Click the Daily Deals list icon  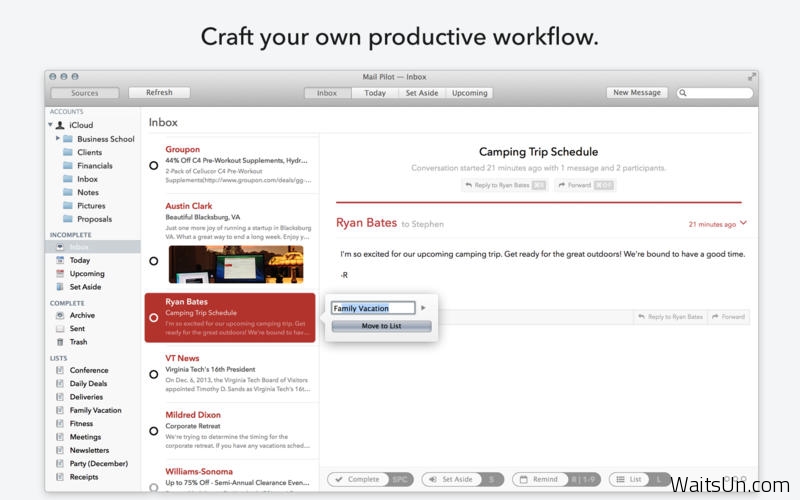(60, 383)
